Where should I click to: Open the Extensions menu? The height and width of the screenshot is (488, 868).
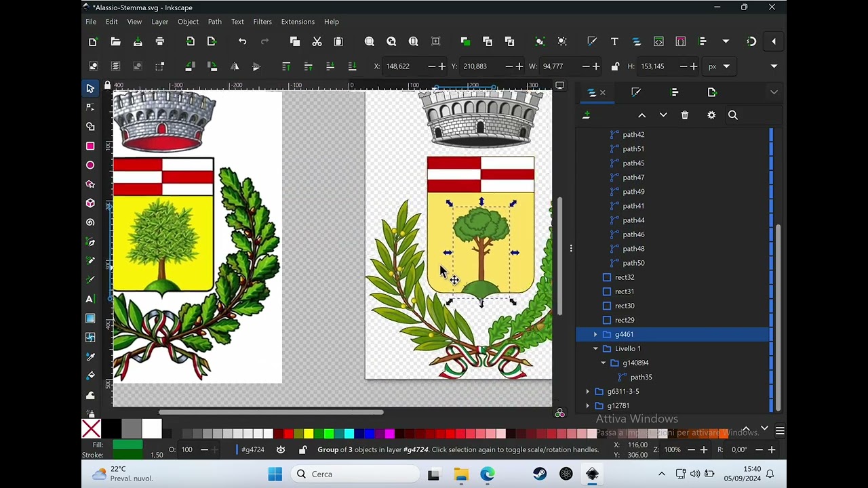[x=298, y=22]
